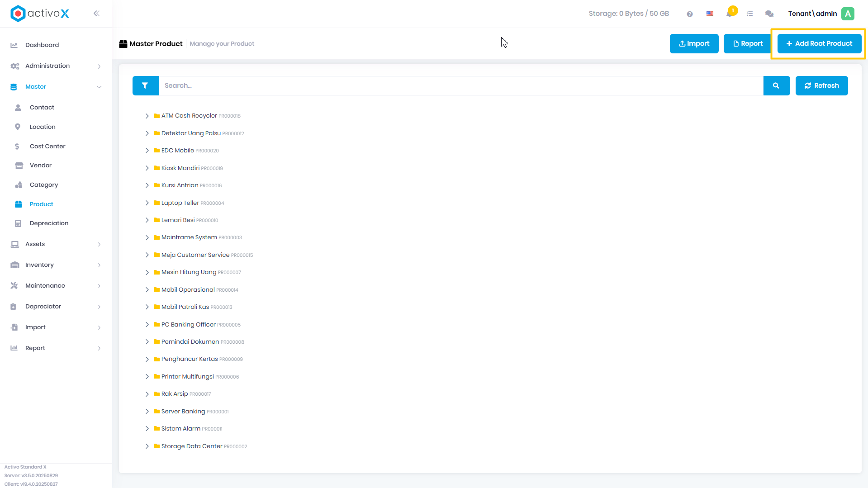This screenshot has width=868, height=488.
Task: Expand Laptop Teller tree node
Action: [147, 203]
